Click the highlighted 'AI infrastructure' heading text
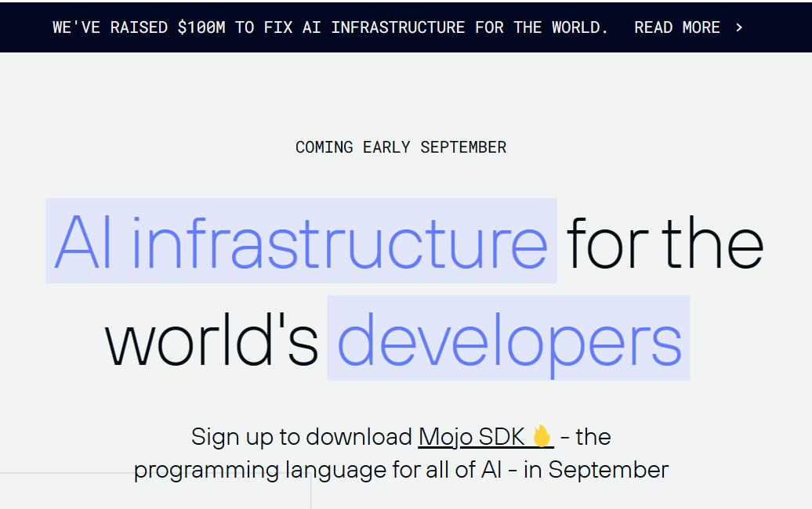Screen dimensions: 812x509 point(302,241)
